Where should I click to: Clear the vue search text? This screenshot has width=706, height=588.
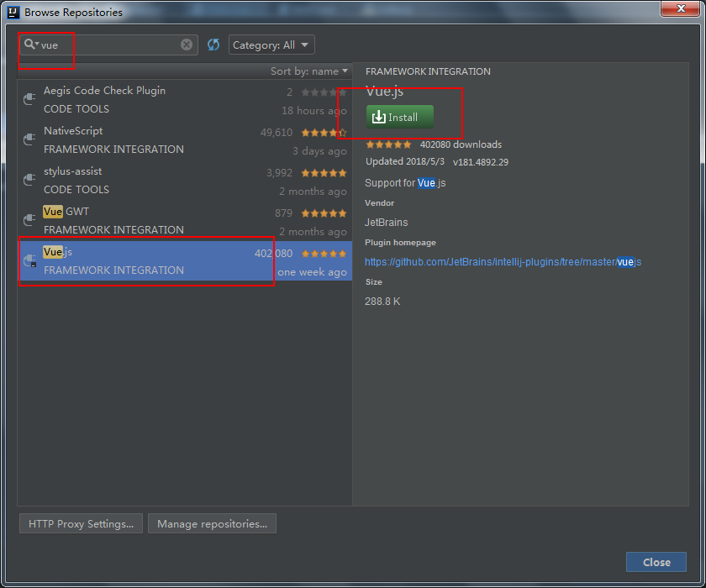click(x=187, y=45)
